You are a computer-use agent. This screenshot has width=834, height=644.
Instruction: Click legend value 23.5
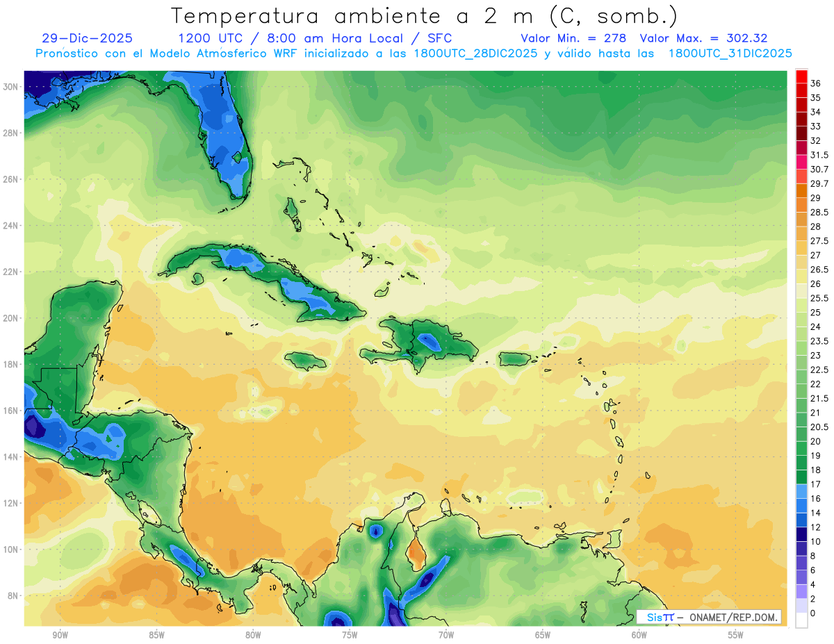pyautogui.click(x=819, y=341)
